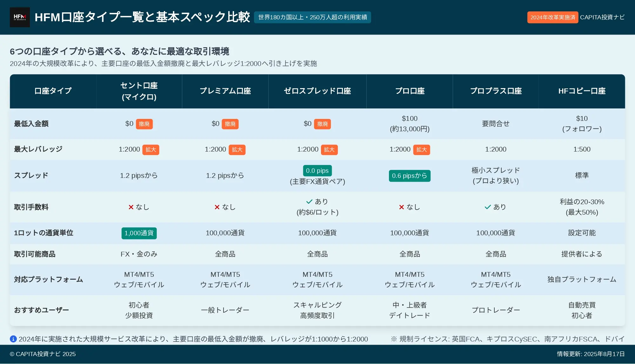635x364 pixels.
Task: Click the 極小スプレッド (プロより狭い) cell
Action: point(496,176)
